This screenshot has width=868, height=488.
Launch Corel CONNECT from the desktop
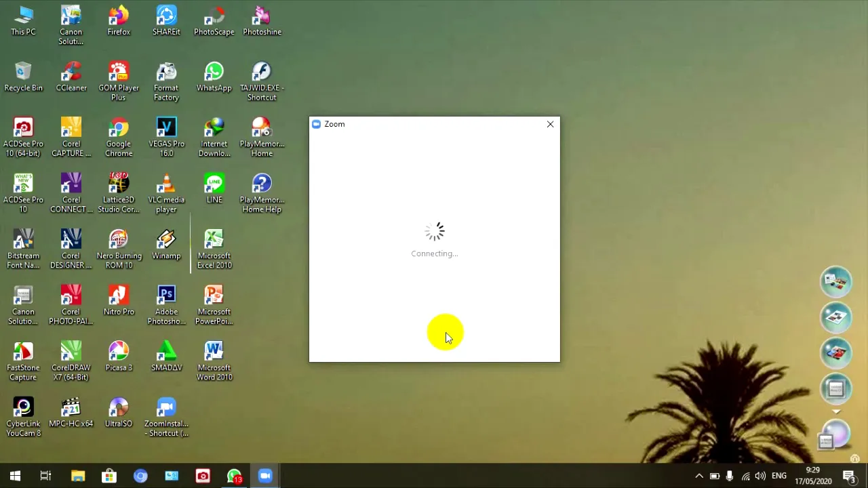pos(71,193)
